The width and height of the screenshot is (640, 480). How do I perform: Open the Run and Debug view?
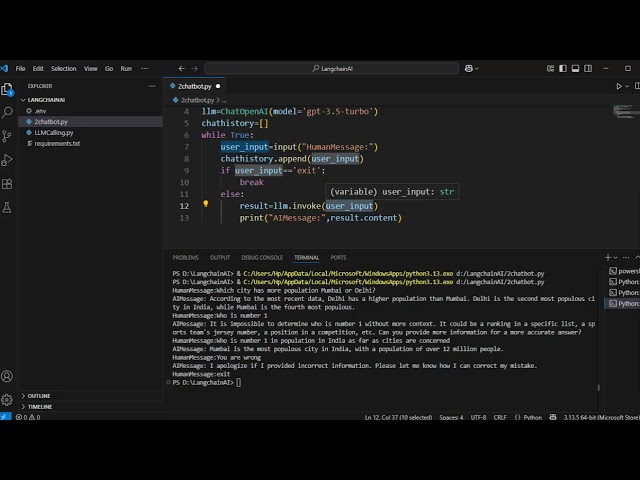7,160
